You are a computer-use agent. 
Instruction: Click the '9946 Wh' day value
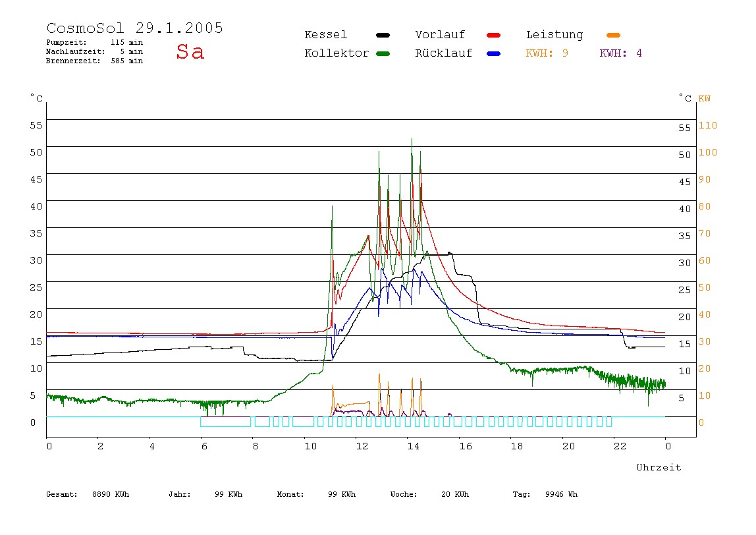pyautogui.click(x=561, y=494)
